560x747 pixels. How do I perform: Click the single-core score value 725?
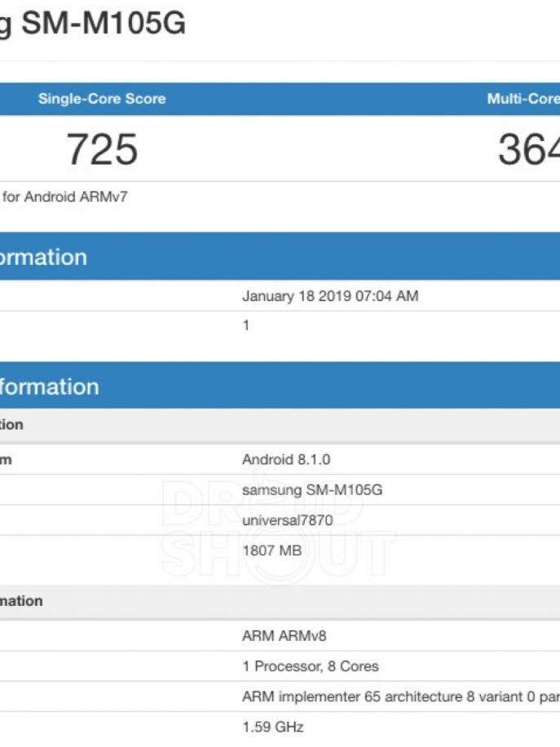click(102, 149)
